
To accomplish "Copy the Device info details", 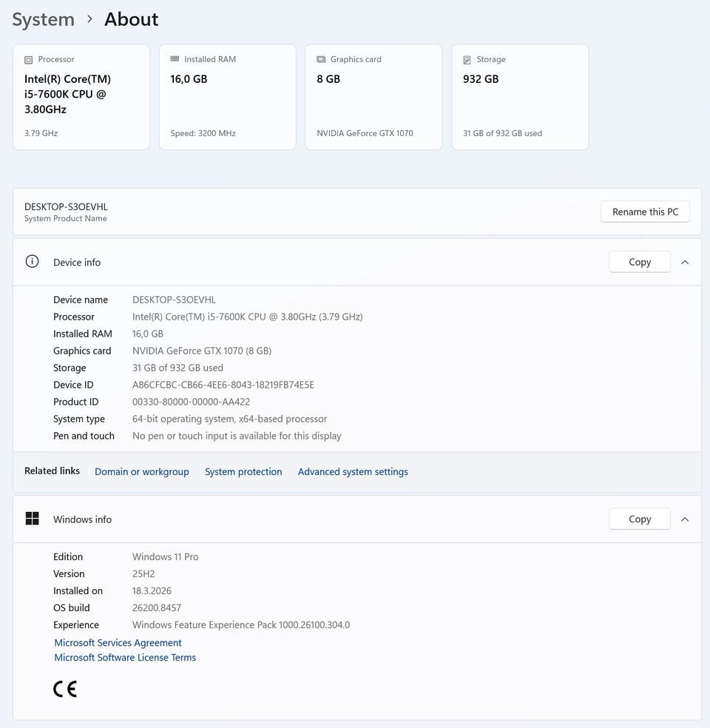I will pos(640,263).
